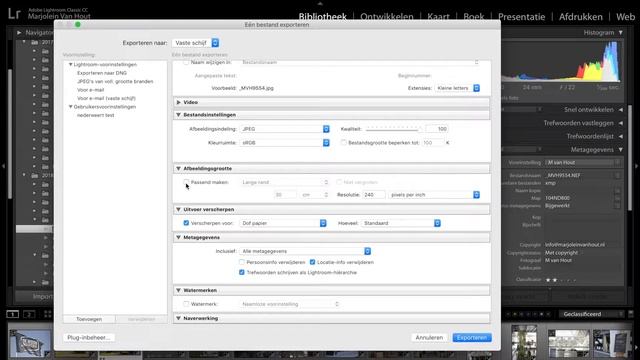Click the Lightroom Lr logo
The width and height of the screenshot is (640, 360).
click(x=14, y=14)
